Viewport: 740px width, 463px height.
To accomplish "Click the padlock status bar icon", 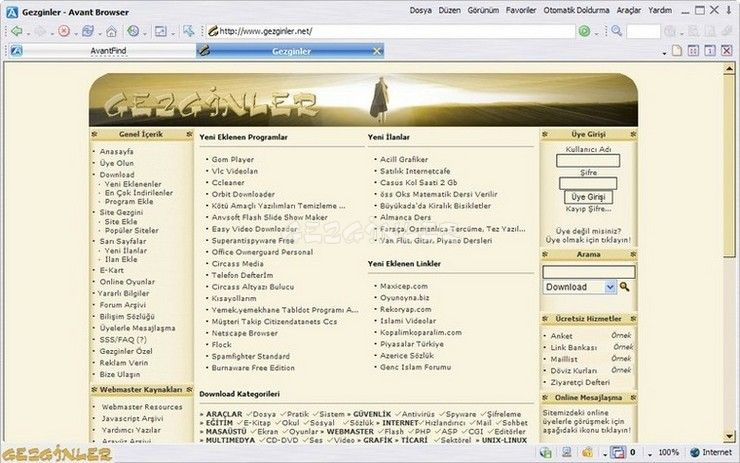I will 588,453.
